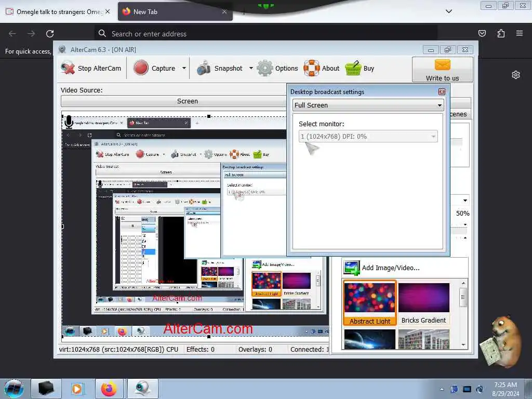Click the Search or enter address bar
The image size is (532, 399).
(265, 34)
